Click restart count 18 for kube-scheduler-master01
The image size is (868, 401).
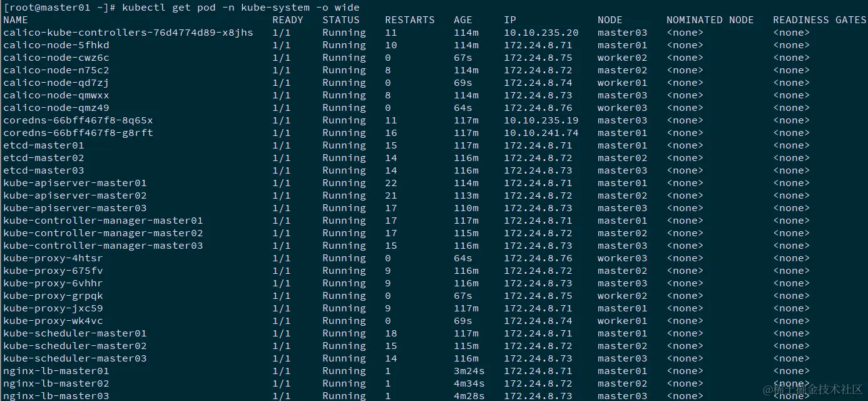coord(391,333)
